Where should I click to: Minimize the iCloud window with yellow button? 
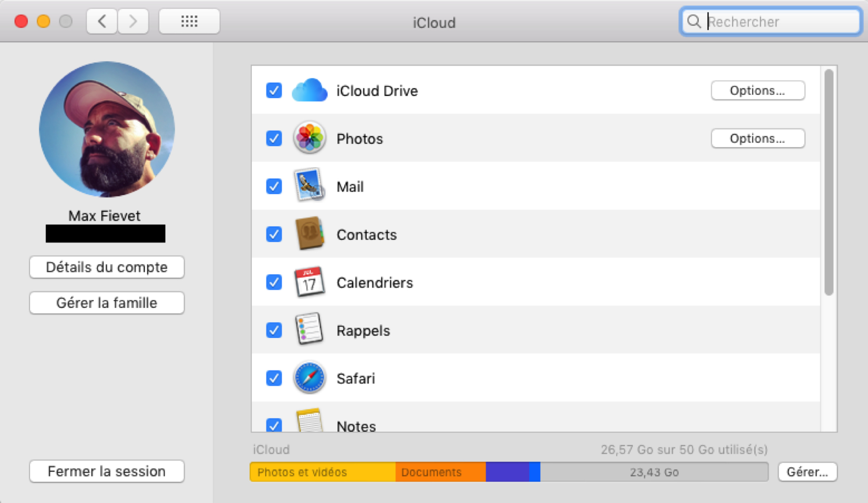tap(43, 21)
